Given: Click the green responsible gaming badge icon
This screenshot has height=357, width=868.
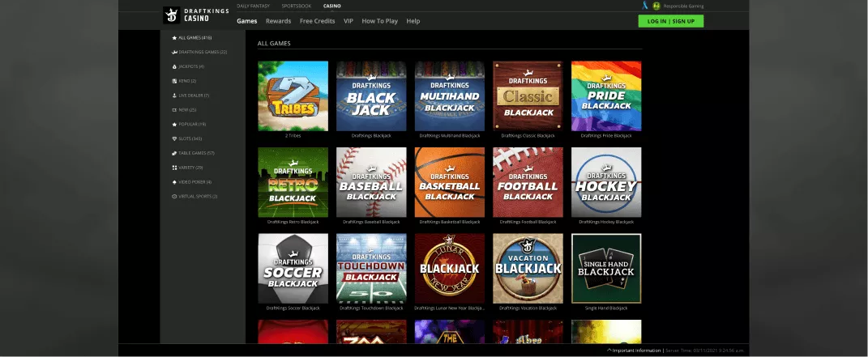Looking at the screenshot, I should (656, 6).
